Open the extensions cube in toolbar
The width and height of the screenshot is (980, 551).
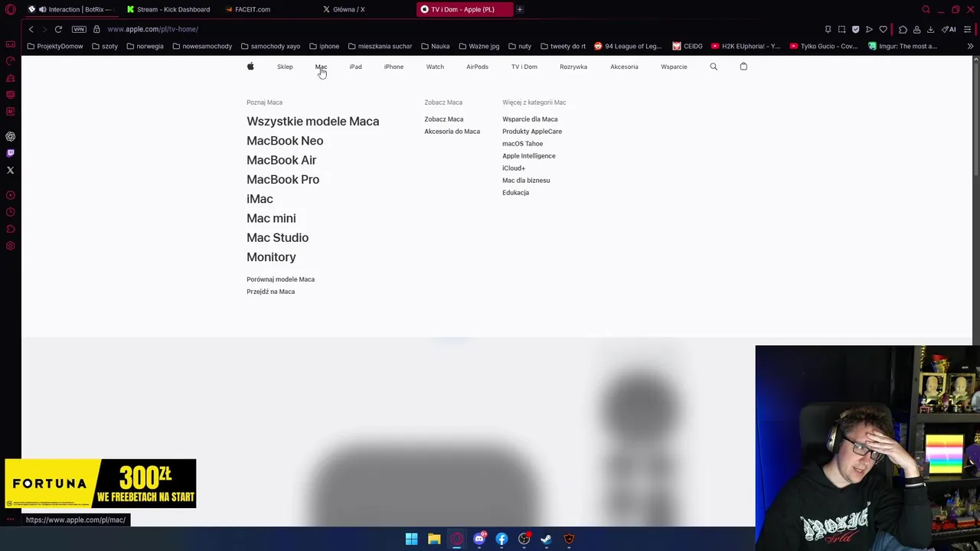point(903,29)
